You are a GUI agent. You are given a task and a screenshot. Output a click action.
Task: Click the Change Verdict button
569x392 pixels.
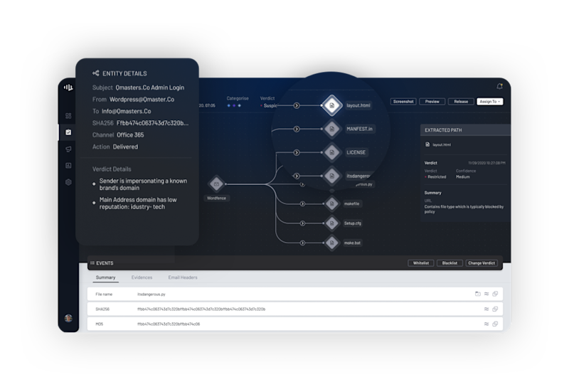coord(482,263)
